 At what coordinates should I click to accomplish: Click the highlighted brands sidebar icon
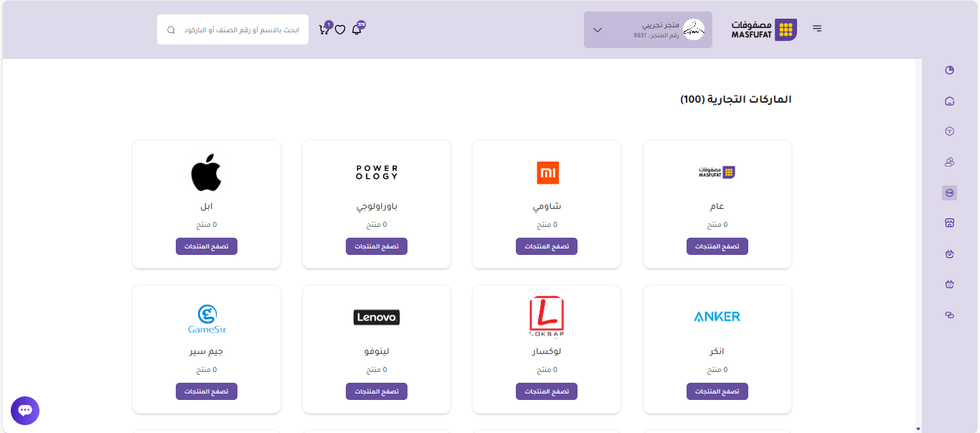point(950,192)
